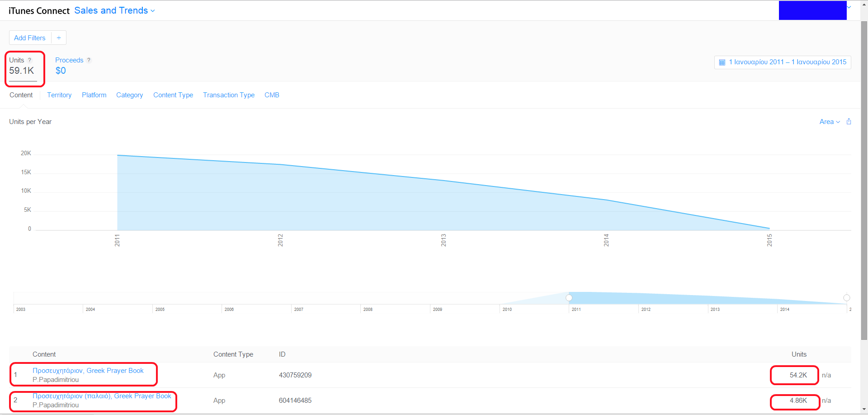Click the plus icon beside Add Filters
Screen dimensions: 868x415
59,38
